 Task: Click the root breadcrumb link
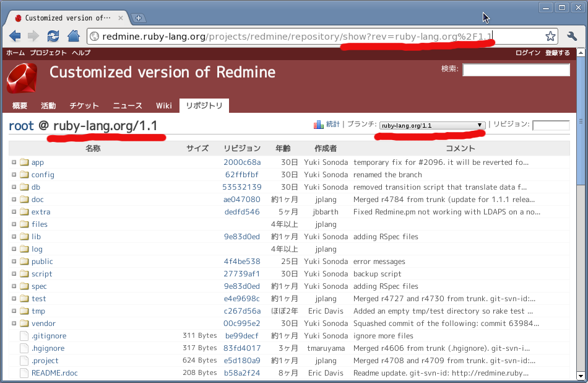(22, 125)
